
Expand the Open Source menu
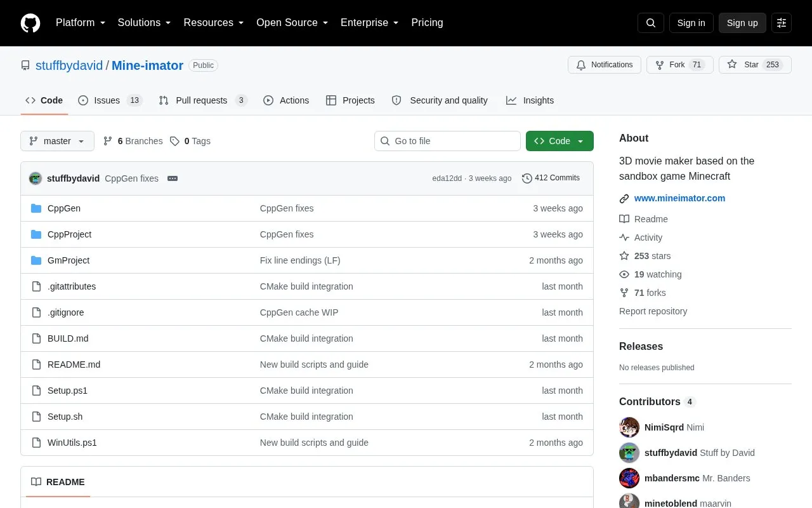click(292, 23)
